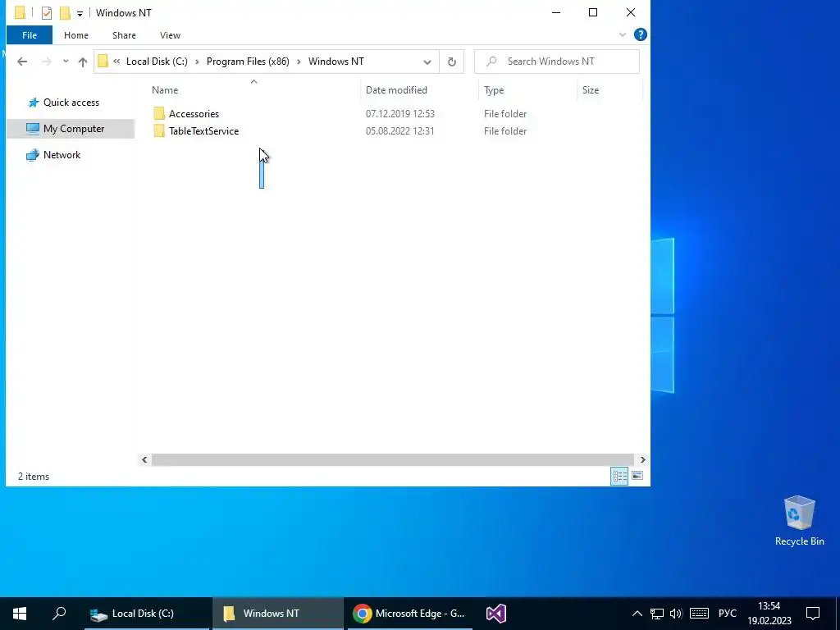Click the folder icon in the address bar
Image resolution: width=840 pixels, height=630 pixels.
click(x=103, y=61)
